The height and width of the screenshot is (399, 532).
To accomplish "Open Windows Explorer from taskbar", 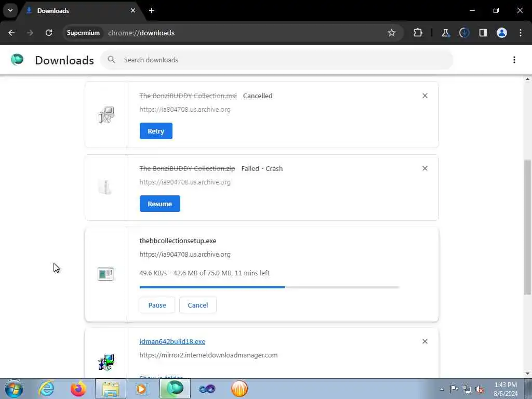I will (x=111, y=389).
